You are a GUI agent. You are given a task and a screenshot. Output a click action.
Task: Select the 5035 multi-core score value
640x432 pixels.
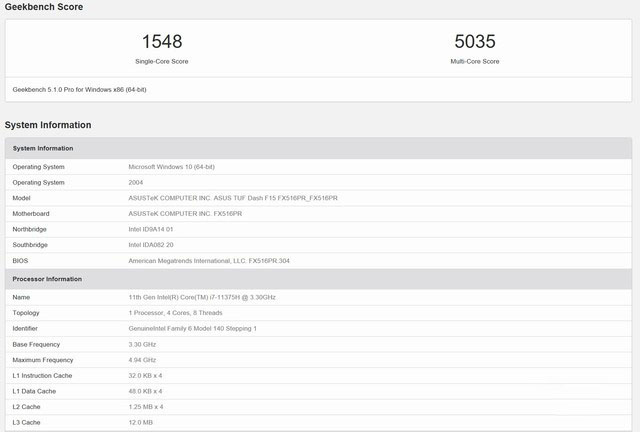point(475,42)
